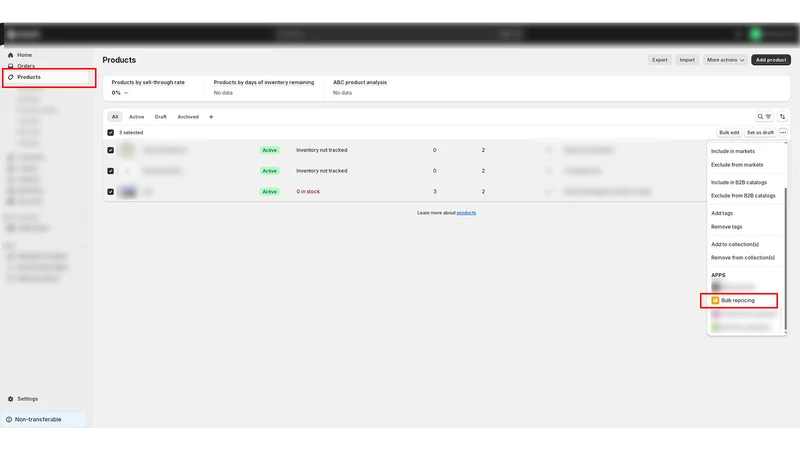
Task: Expand the More actions dropdown
Action: tap(725, 60)
